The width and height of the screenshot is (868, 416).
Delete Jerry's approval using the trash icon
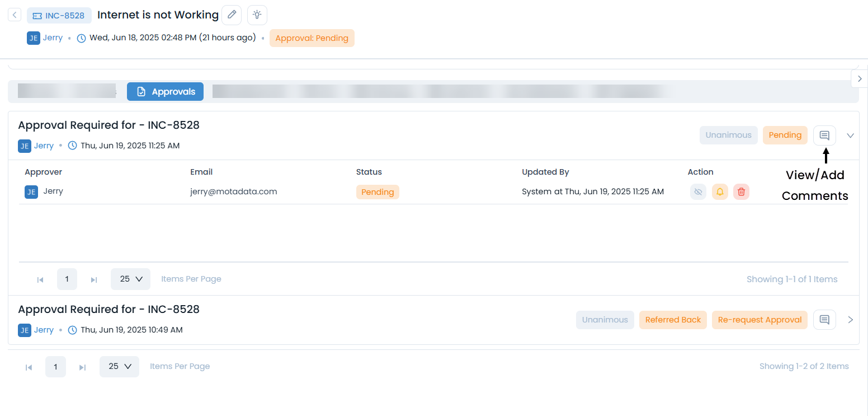(741, 191)
